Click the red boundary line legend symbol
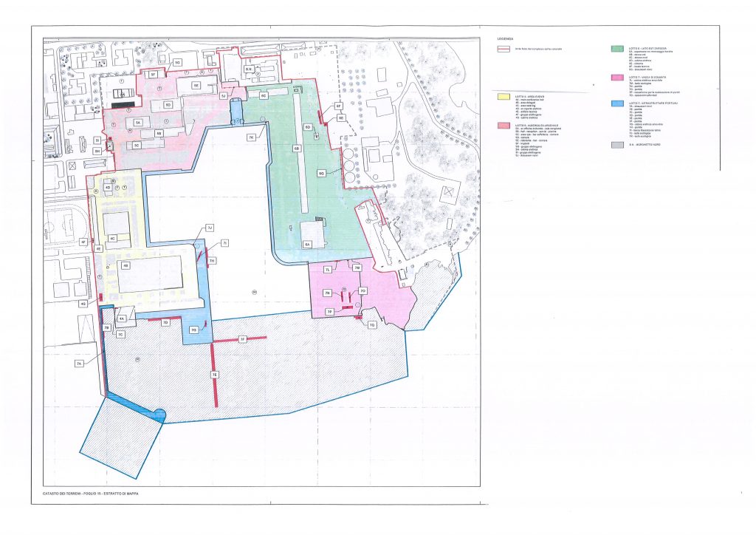Image resolution: width=756 pixels, height=535 pixels. tap(502, 49)
